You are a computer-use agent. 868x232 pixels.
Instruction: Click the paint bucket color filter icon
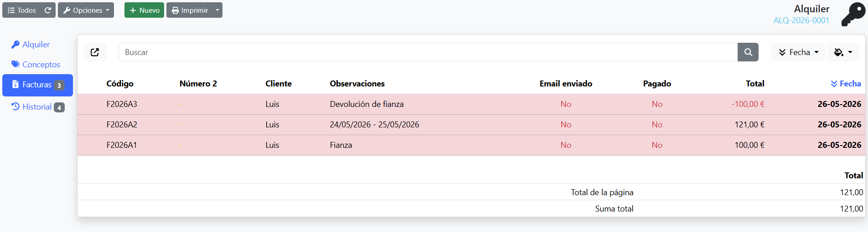843,52
